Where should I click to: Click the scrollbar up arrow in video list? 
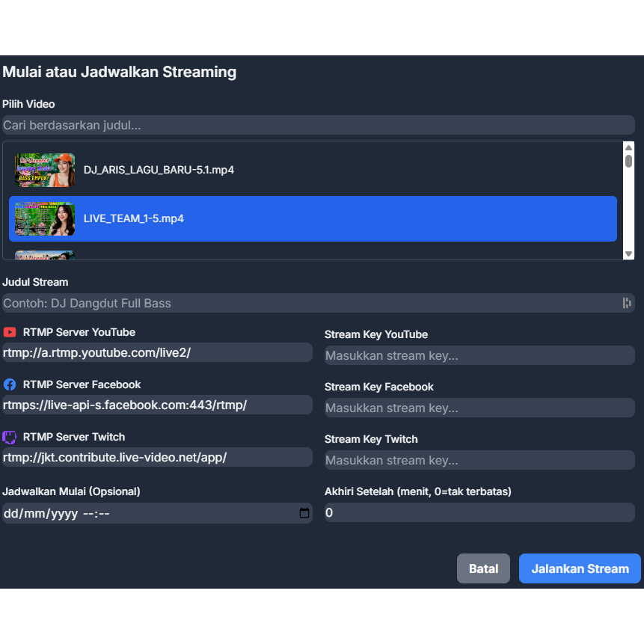[628, 147]
